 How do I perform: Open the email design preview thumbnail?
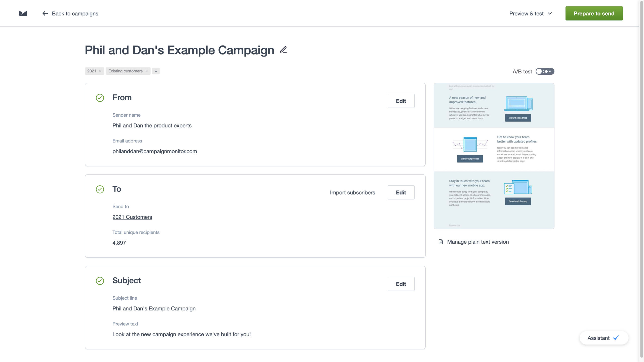point(494,156)
